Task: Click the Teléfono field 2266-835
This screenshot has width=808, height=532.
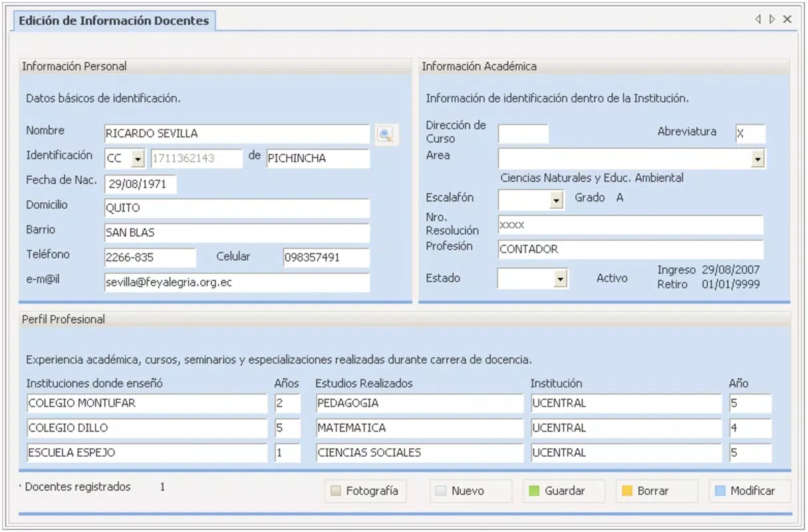Action: 150,257
